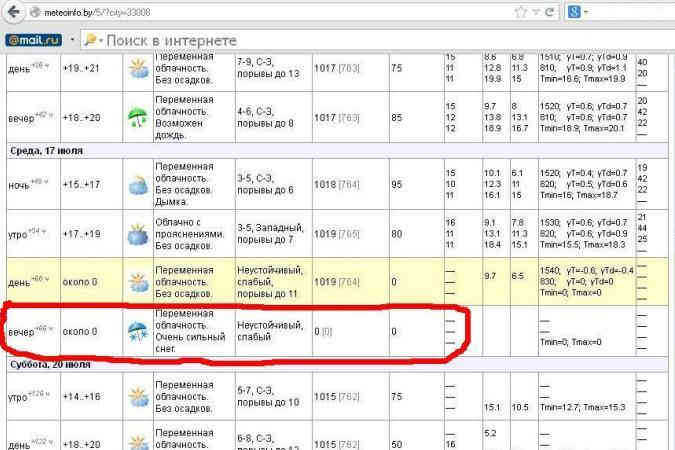The image size is (675, 450).
Task: Click wind text 3-5, С-З, порывы до 6
Action: tap(265, 184)
